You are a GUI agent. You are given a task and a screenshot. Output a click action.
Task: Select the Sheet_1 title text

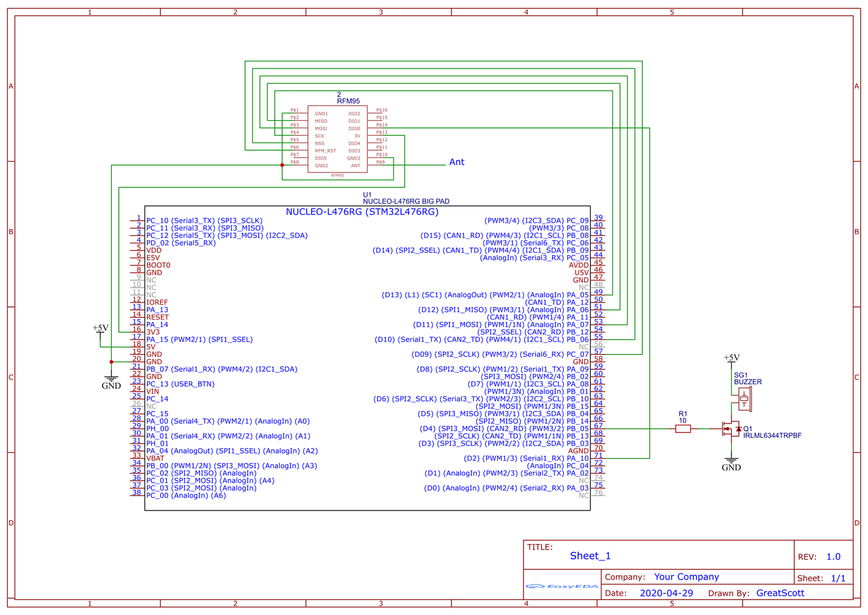[x=590, y=556]
